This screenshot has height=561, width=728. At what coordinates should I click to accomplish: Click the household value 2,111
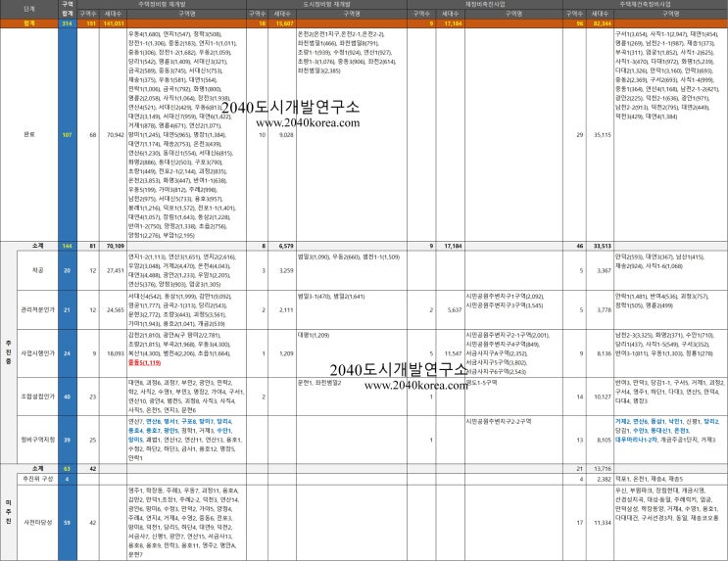(x=286, y=309)
